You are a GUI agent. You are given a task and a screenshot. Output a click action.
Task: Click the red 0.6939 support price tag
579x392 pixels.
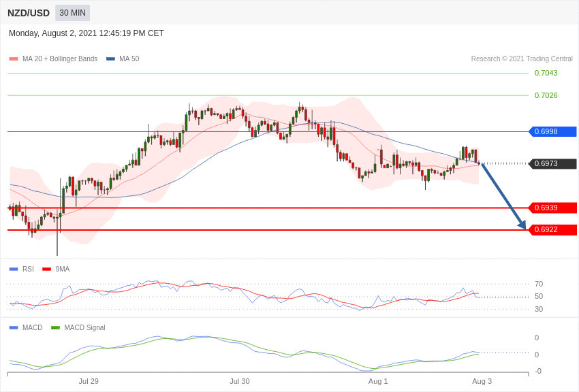tap(553, 208)
